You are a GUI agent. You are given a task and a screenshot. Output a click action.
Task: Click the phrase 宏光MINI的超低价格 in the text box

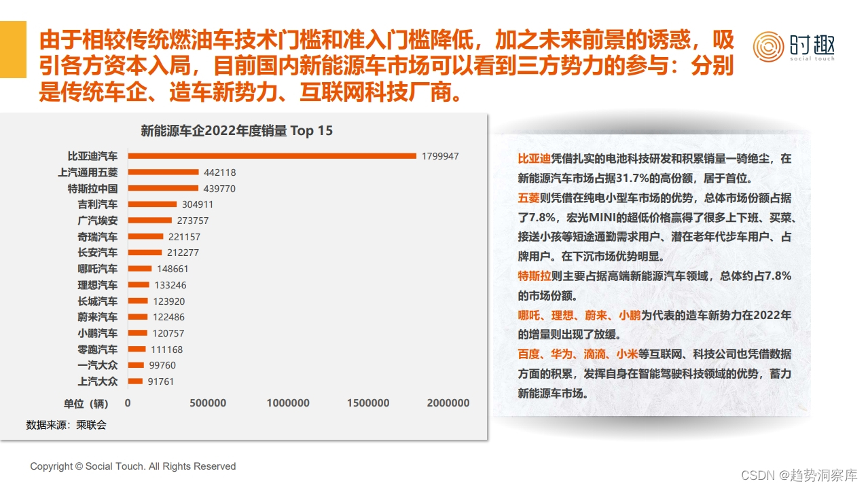click(611, 218)
